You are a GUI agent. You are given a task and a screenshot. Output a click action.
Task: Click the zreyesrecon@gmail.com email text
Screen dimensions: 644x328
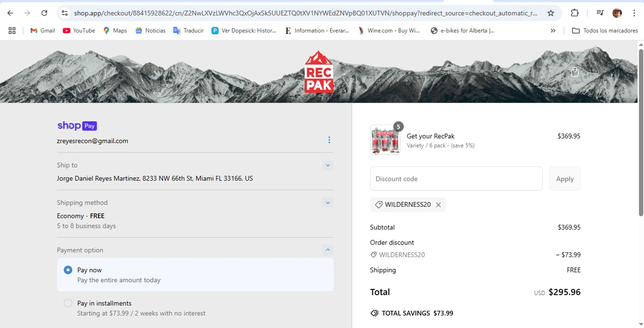(93, 141)
